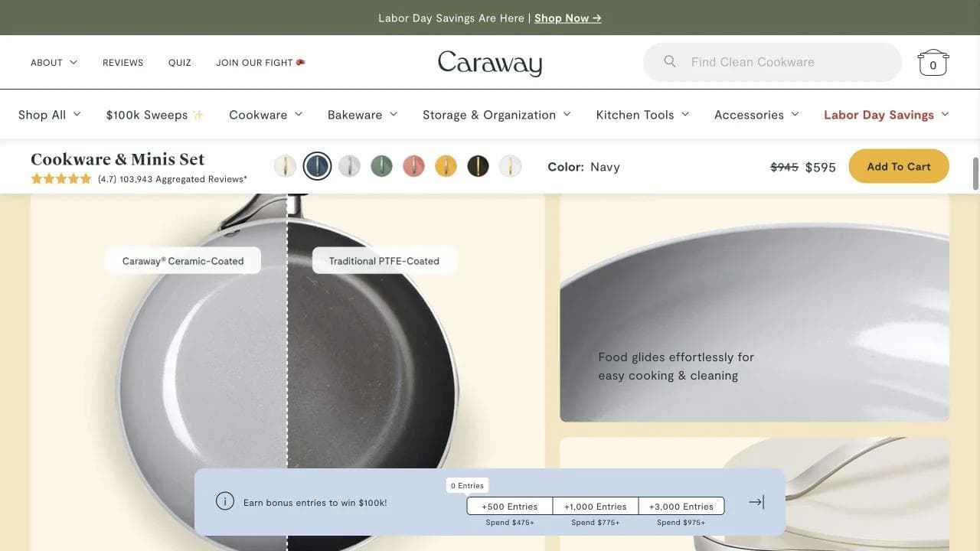Click the Cookware & Minis Set title
Viewport: 980px width, 551px height.
(118, 159)
